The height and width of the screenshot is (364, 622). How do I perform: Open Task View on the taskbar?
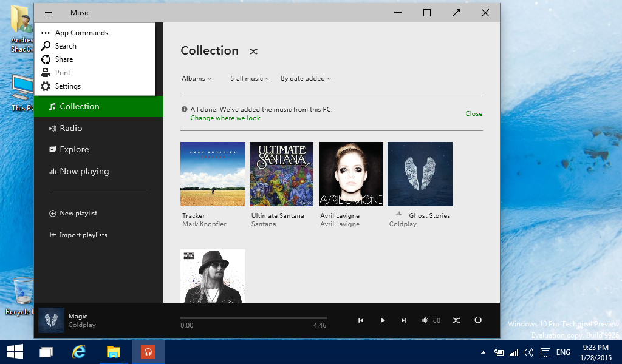click(46, 352)
